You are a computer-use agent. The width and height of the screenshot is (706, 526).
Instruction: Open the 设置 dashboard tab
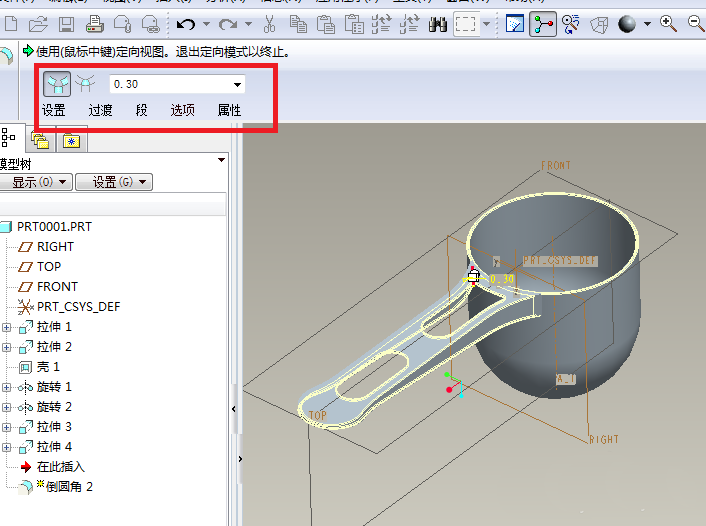click(x=54, y=110)
